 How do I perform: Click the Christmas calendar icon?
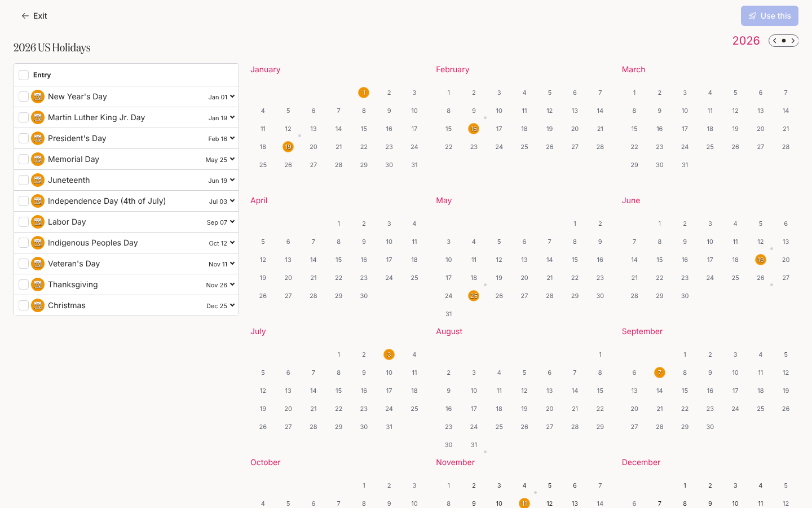coord(38,305)
